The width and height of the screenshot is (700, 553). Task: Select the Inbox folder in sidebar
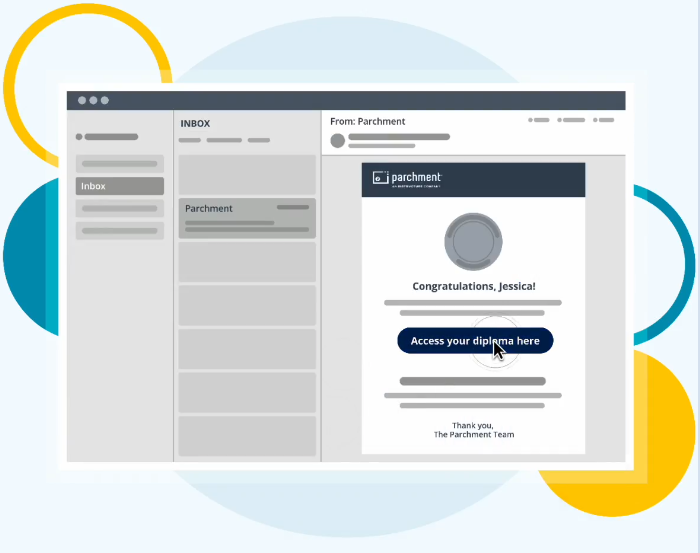[x=120, y=186]
